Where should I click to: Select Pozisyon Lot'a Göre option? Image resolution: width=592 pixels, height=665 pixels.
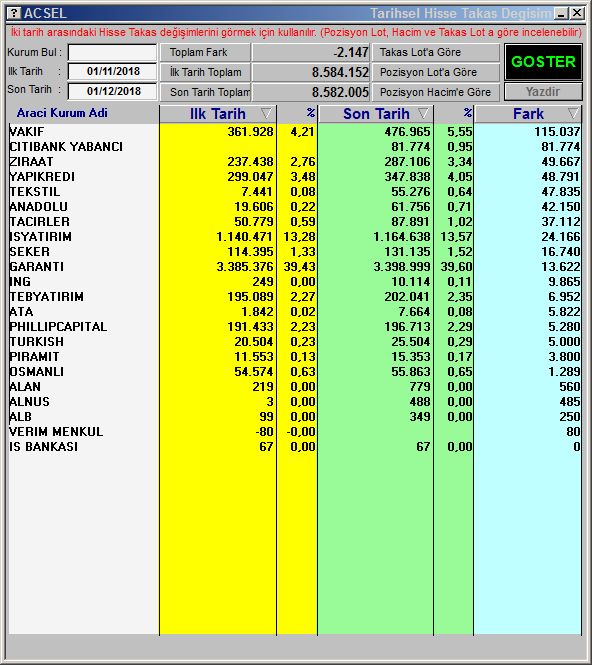436,72
